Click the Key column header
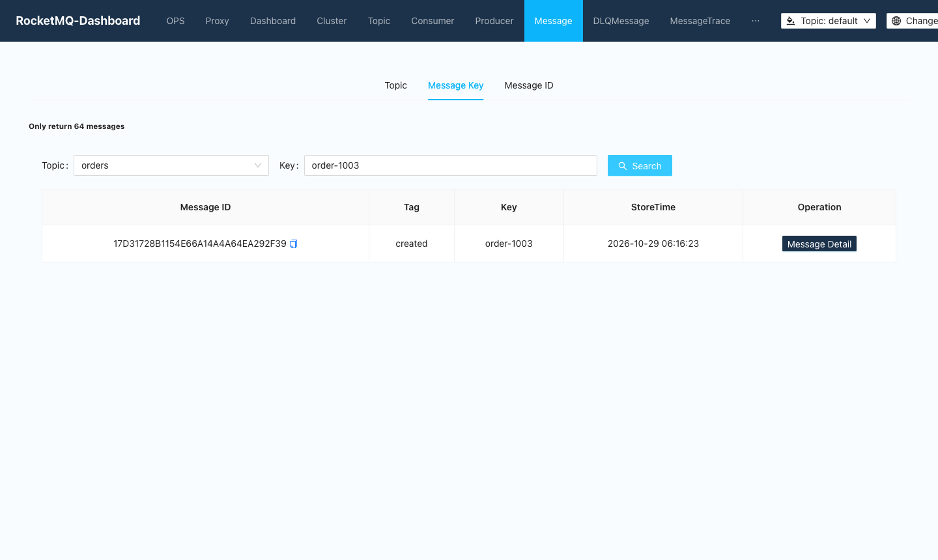 [x=509, y=207]
